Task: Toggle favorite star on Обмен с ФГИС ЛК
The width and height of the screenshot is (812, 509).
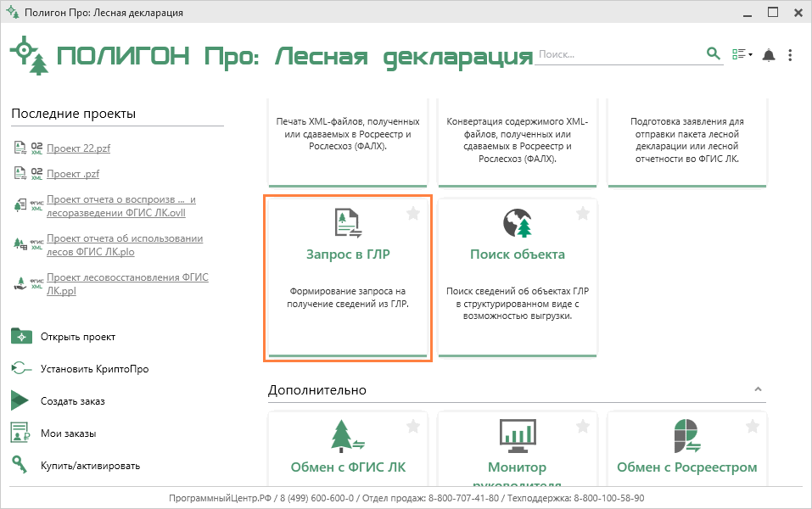Action: (413, 426)
